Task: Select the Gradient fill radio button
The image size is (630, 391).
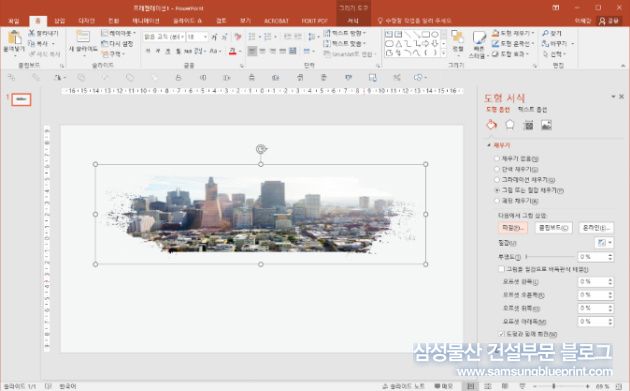Action: [x=497, y=180]
